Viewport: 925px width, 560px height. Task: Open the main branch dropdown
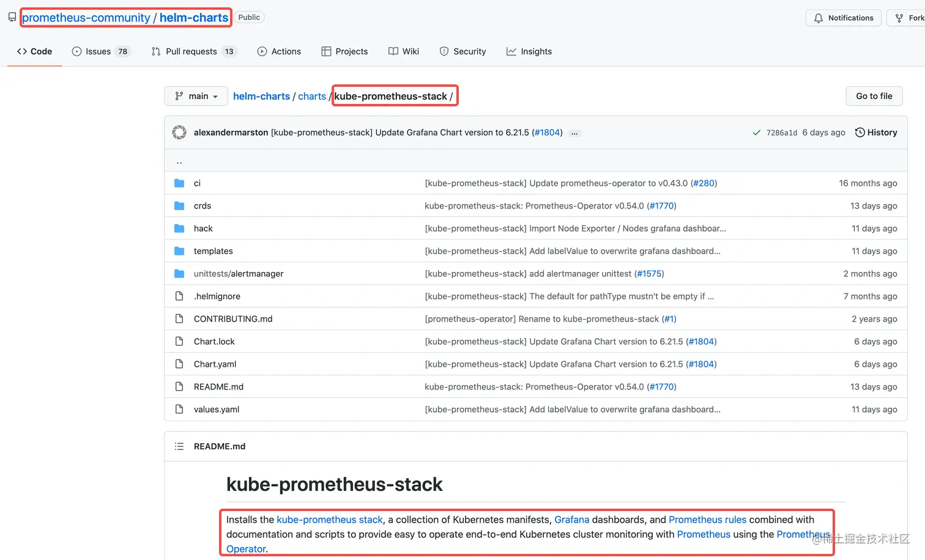point(196,96)
